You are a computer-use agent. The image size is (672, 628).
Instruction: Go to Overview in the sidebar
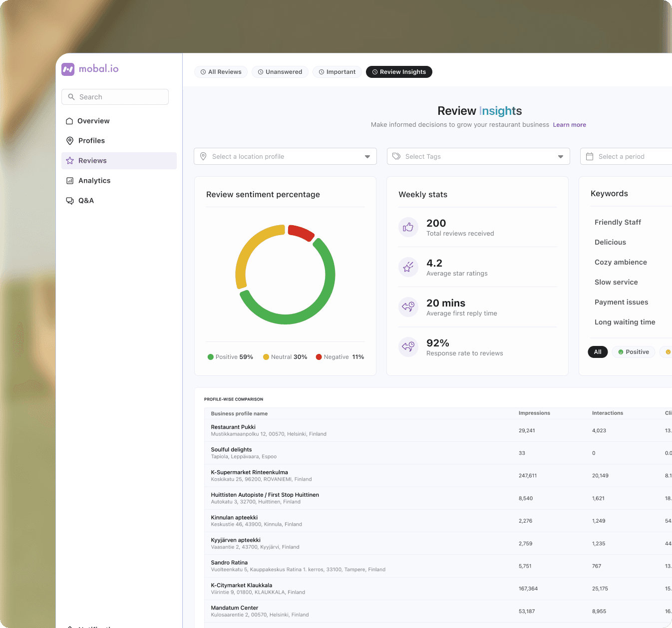coord(119,121)
